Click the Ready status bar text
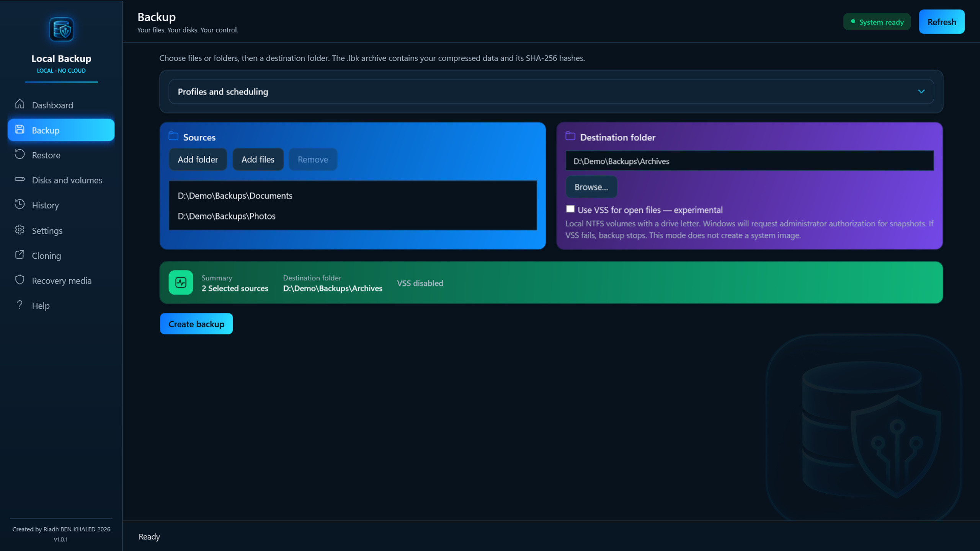 tap(149, 536)
